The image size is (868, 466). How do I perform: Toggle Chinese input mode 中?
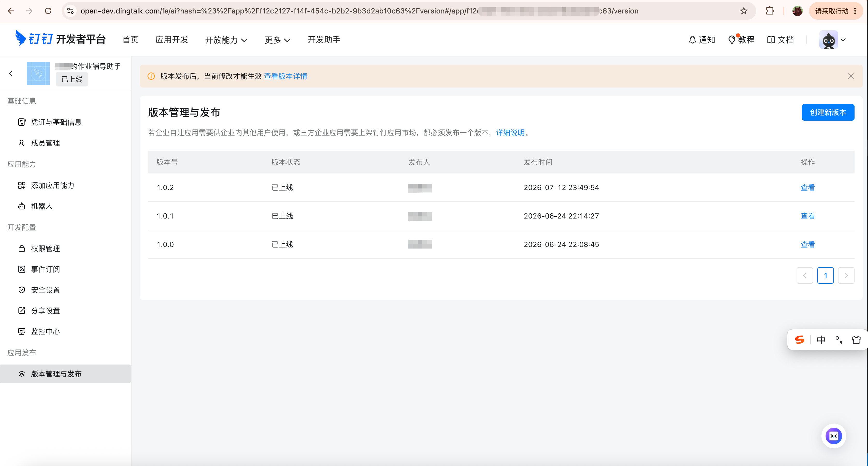(x=821, y=340)
